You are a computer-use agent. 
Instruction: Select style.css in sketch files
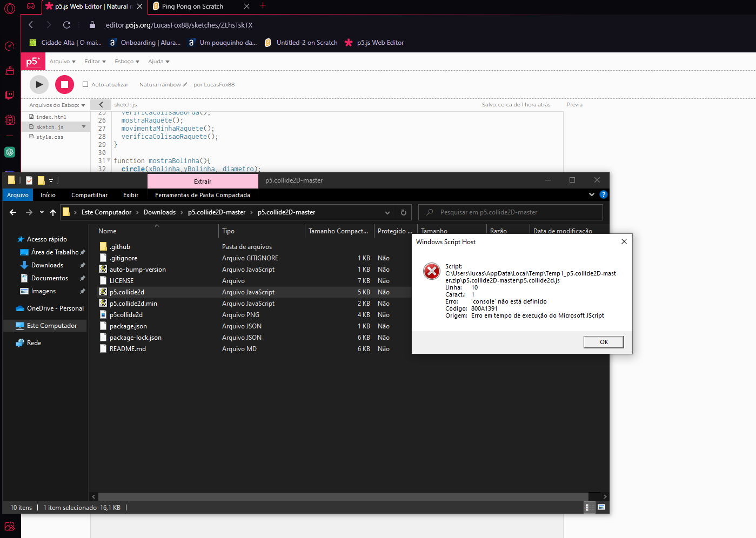(50, 137)
